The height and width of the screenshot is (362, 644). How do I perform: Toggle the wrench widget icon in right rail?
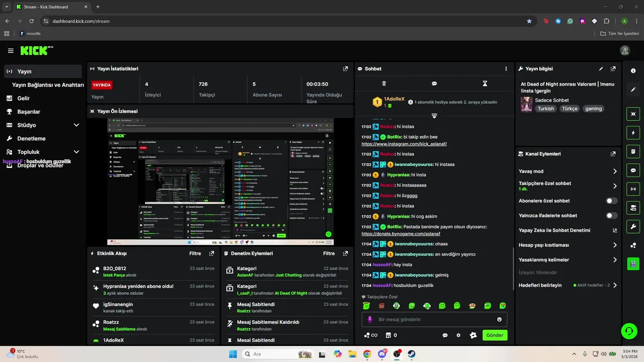click(x=633, y=227)
